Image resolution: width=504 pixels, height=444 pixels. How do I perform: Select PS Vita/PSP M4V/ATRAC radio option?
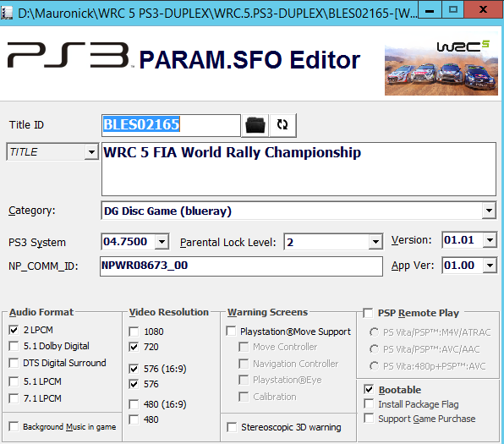click(x=374, y=332)
